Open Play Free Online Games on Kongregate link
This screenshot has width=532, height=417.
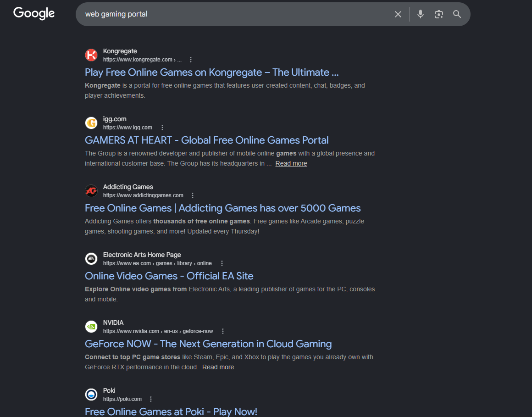[x=212, y=72]
